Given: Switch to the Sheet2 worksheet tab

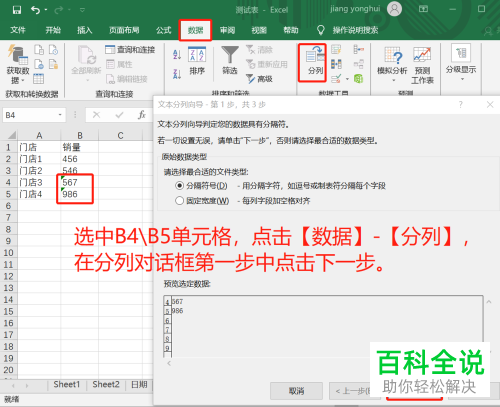Looking at the screenshot, I should coord(106,384).
